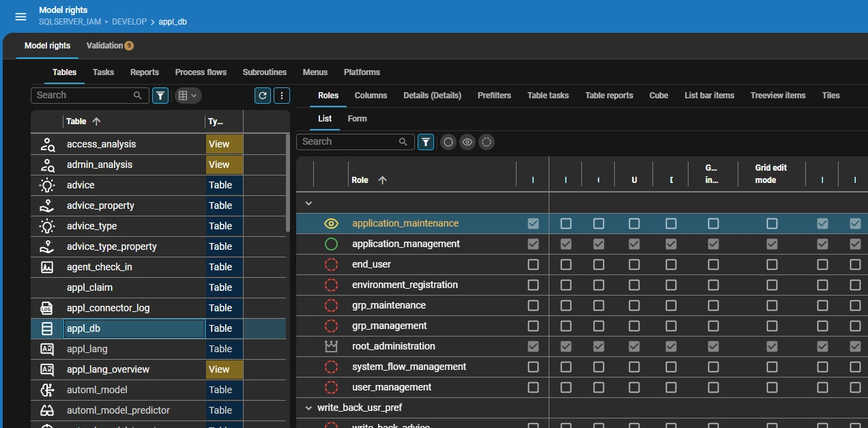Refresh the table list
The image size is (868, 428).
[263, 96]
